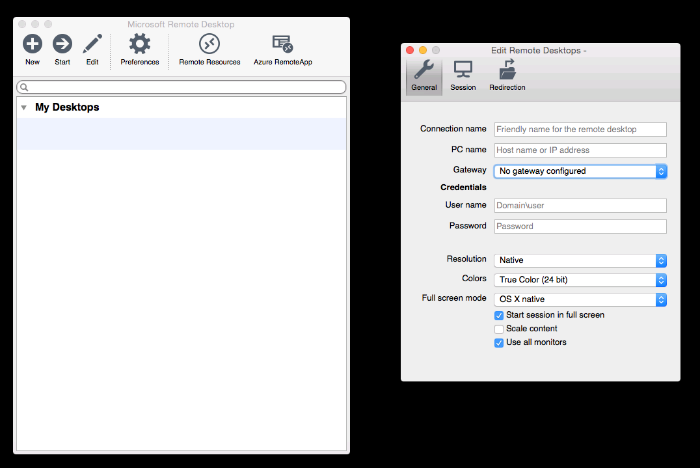Collapse the My Desktops group
This screenshot has width=700, height=468.
click(24, 108)
